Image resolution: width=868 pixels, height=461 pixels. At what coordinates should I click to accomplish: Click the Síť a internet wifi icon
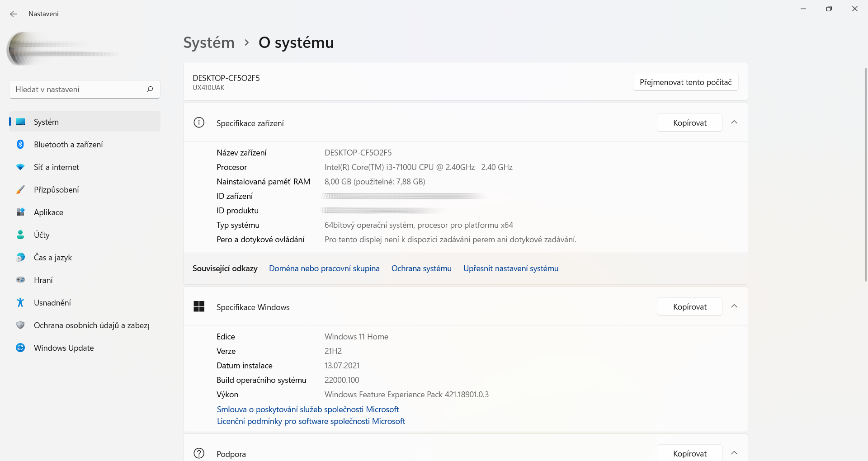(x=20, y=167)
